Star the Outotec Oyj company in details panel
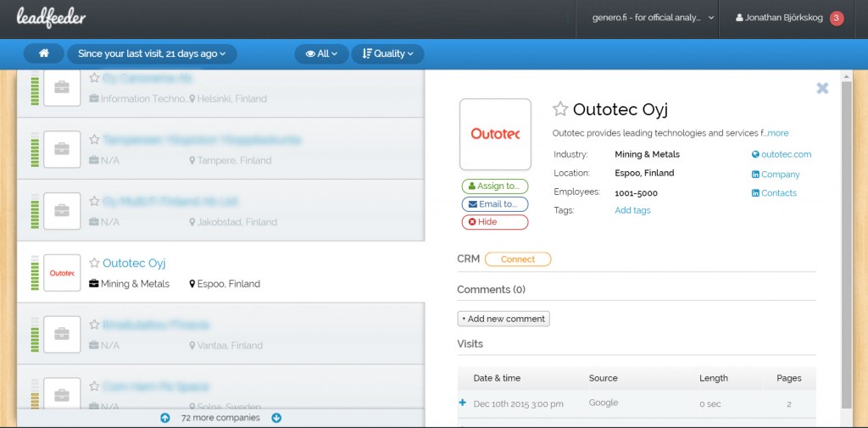This screenshot has height=428, width=868. 560,108
